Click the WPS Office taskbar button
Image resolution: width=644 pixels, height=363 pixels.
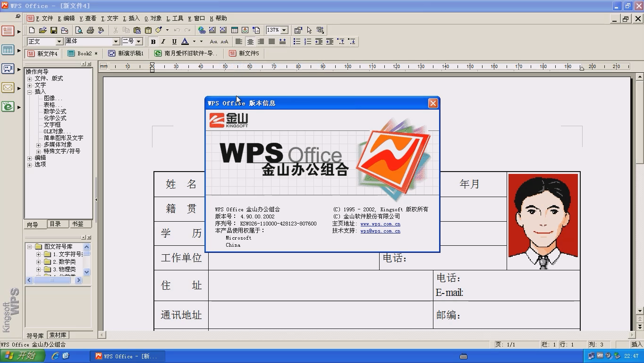[127, 356]
